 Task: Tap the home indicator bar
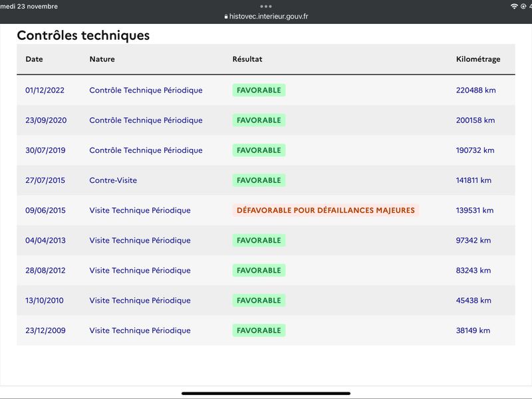pos(266,394)
